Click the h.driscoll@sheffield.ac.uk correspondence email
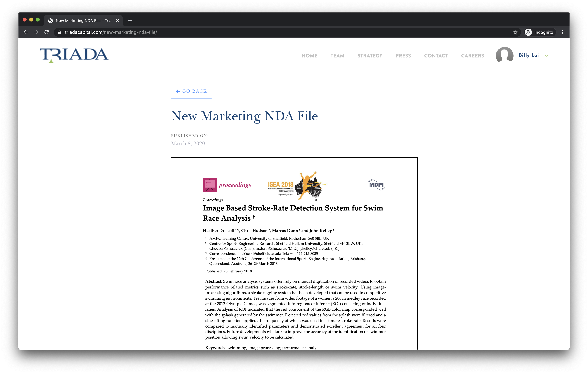The height and width of the screenshot is (374, 588). point(259,253)
